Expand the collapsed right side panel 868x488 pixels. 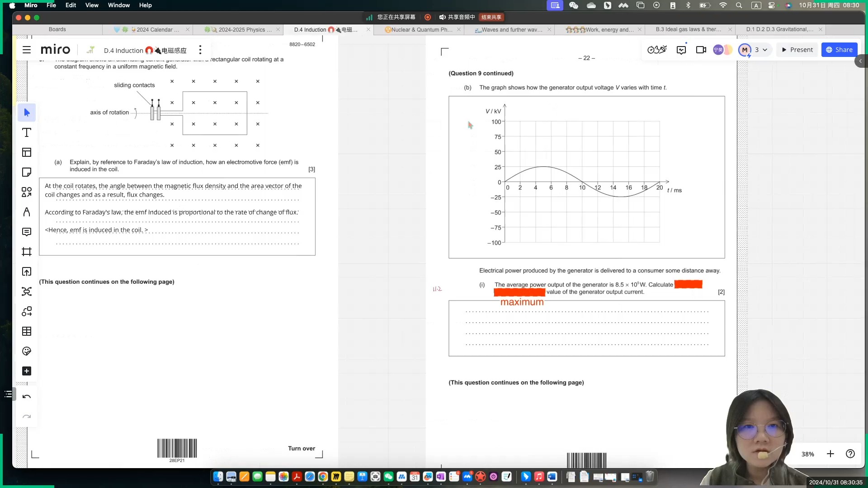tap(861, 61)
